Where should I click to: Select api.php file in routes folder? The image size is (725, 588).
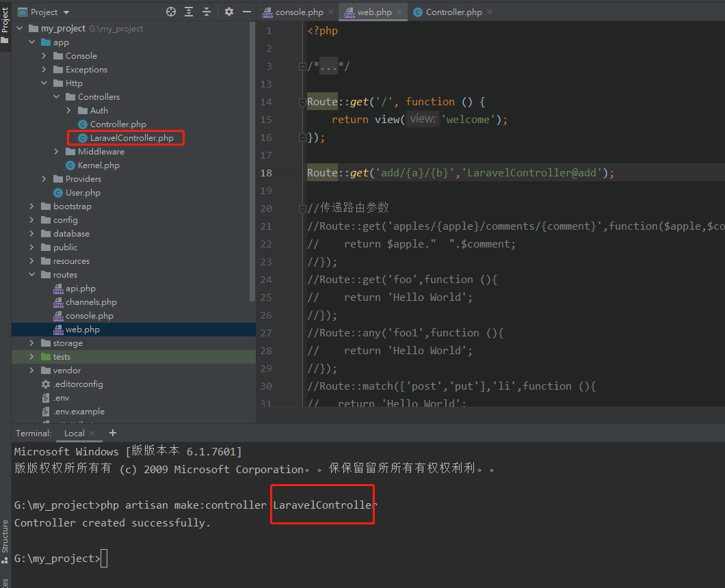coord(80,289)
